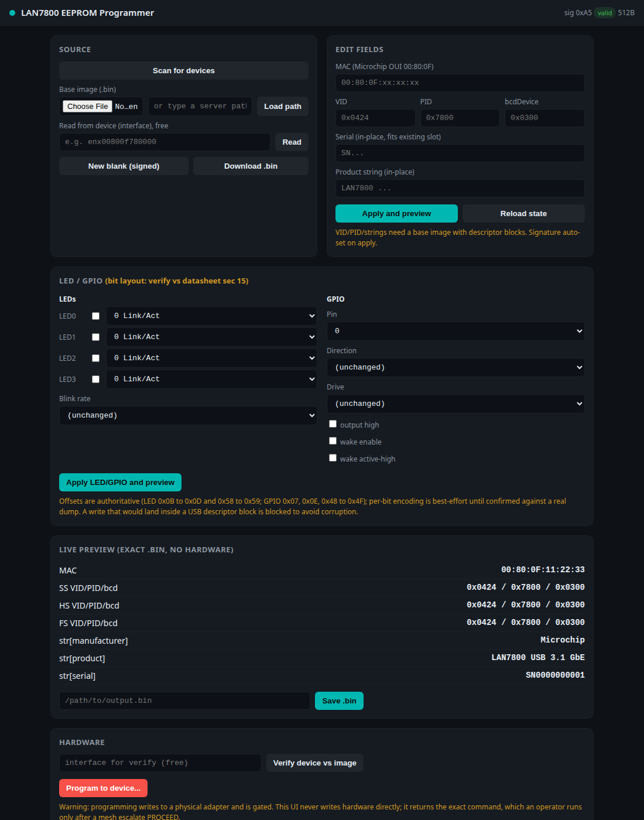Image resolution: width=644 pixels, height=820 pixels.
Task: Click Apply LED/GPIO and preview
Action: coord(120,483)
